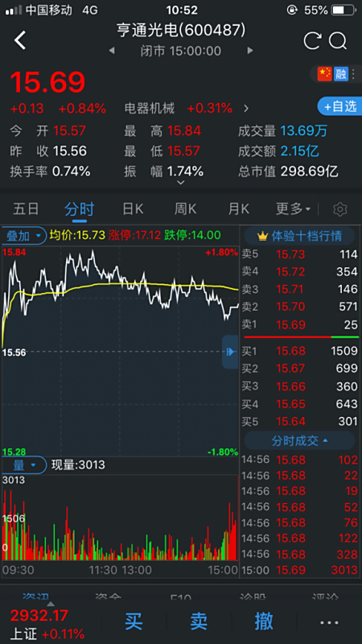Add stock with +自选 button
Screen dimensions: 362x644
(x=339, y=106)
